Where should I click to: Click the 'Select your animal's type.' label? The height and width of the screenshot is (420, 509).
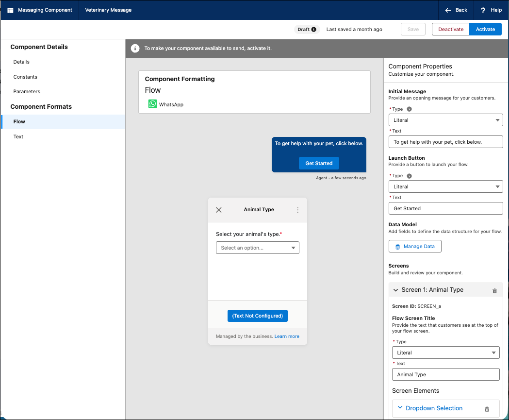point(247,234)
